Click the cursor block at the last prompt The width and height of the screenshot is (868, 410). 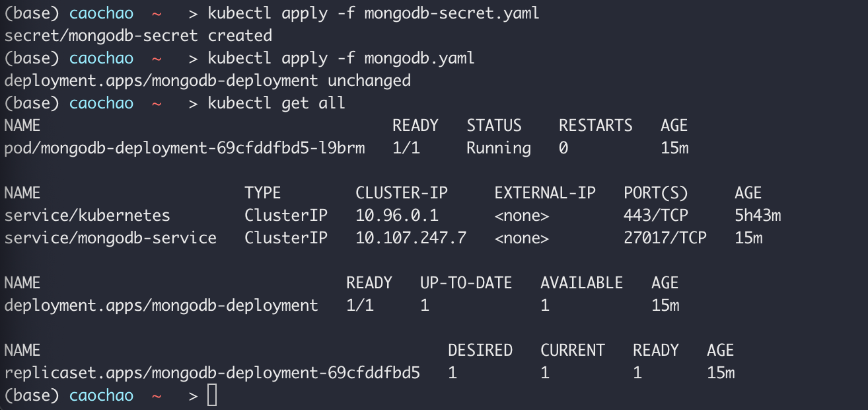pos(211,395)
